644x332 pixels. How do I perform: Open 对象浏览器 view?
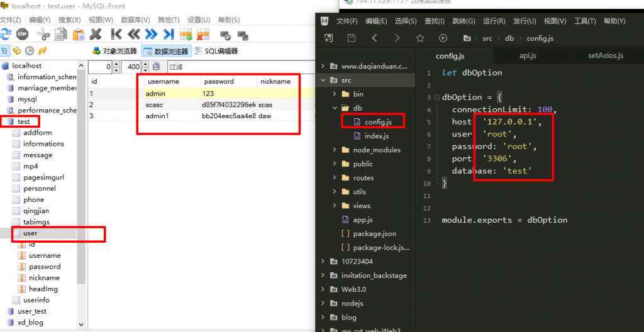tap(114, 51)
